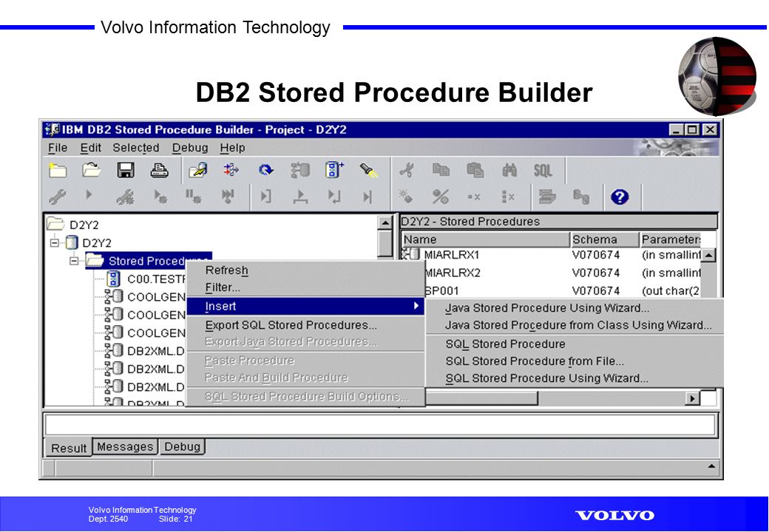Click the single wrench Build toolbar icon
769x532 pixels.
coord(58,197)
